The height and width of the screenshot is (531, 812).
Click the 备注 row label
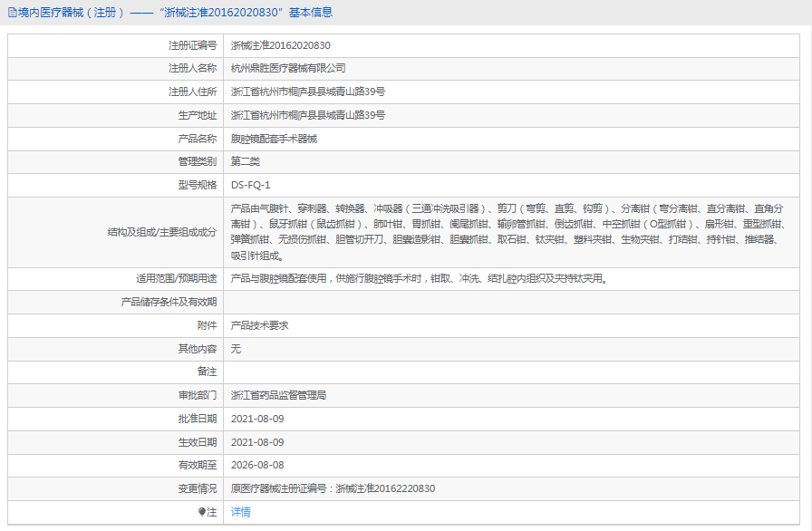point(208,372)
